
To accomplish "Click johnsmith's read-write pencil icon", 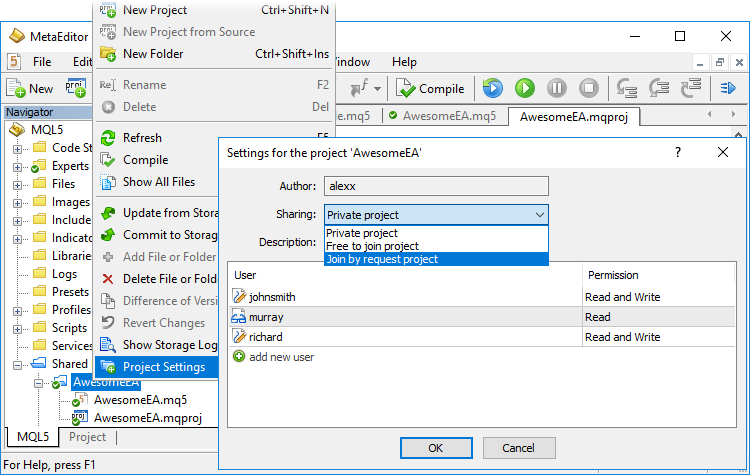I will point(239,297).
